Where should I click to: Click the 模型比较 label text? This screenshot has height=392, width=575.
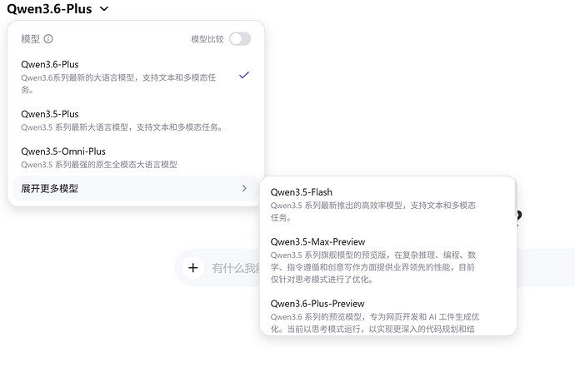click(x=207, y=39)
